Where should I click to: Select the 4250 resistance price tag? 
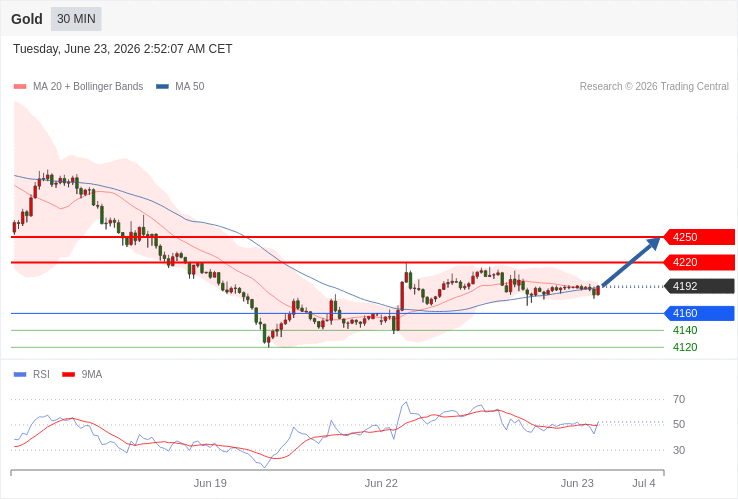(699, 237)
